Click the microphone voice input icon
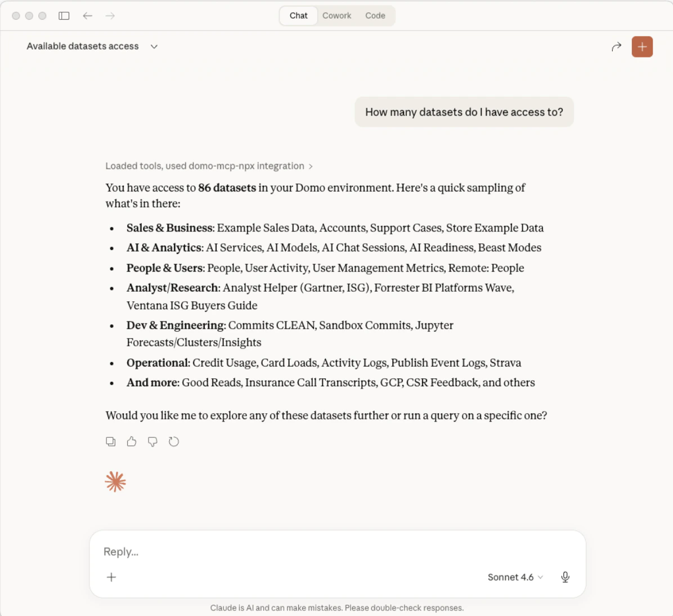Viewport: 673px width, 616px height. 566,577
